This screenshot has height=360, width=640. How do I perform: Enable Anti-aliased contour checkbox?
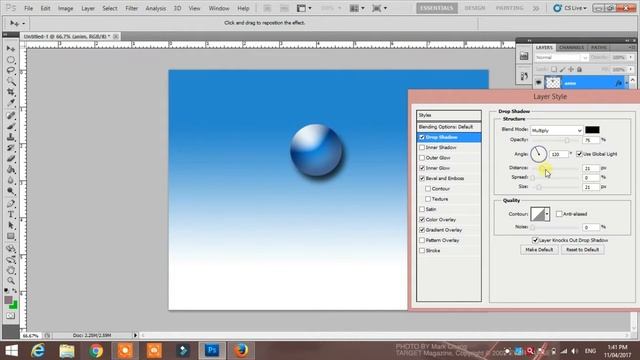(559, 214)
